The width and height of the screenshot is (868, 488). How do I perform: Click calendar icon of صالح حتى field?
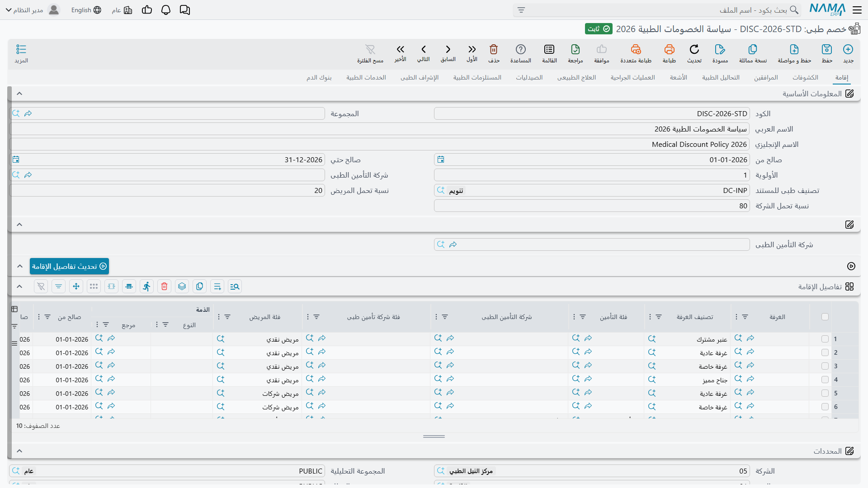[x=16, y=160]
